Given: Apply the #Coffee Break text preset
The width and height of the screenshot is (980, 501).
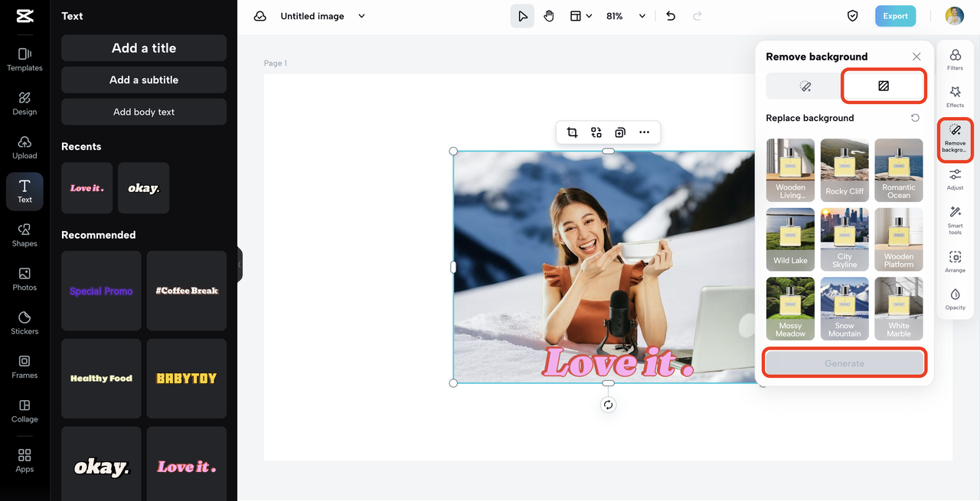Looking at the screenshot, I should pos(187,291).
